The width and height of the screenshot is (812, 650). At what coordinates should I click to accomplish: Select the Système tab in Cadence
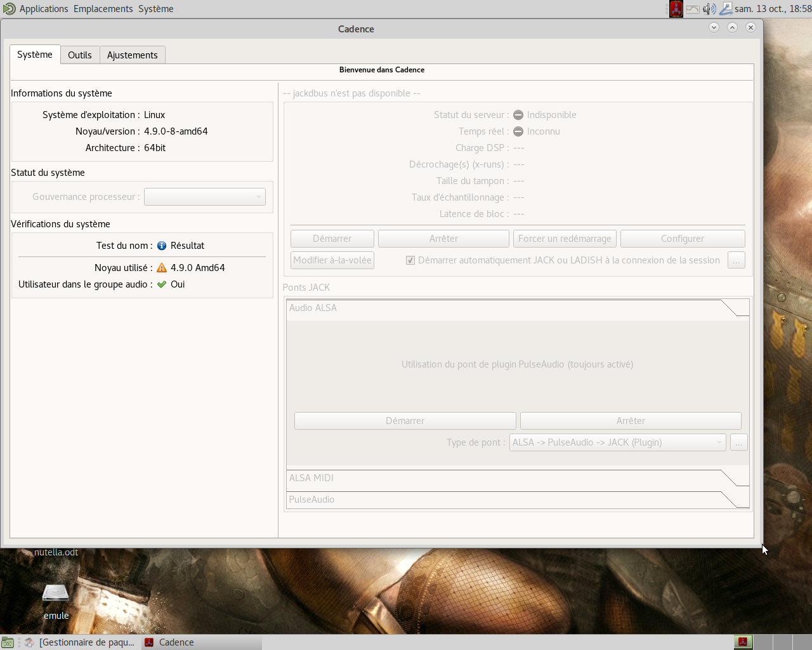[x=35, y=55]
